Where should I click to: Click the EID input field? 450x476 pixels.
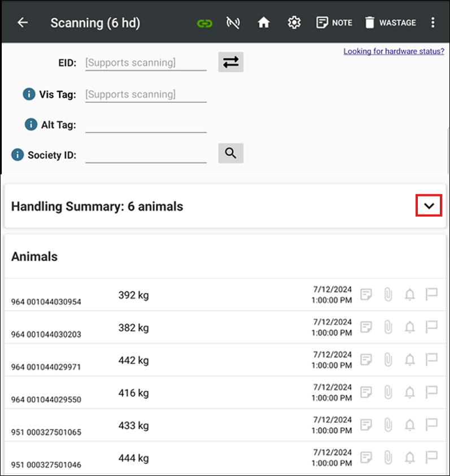click(x=146, y=63)
